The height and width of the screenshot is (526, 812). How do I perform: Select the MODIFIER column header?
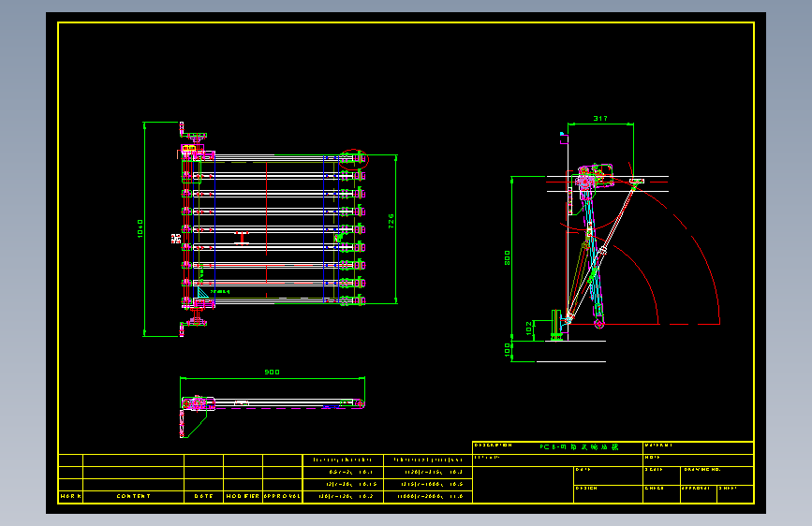[243, 496]
